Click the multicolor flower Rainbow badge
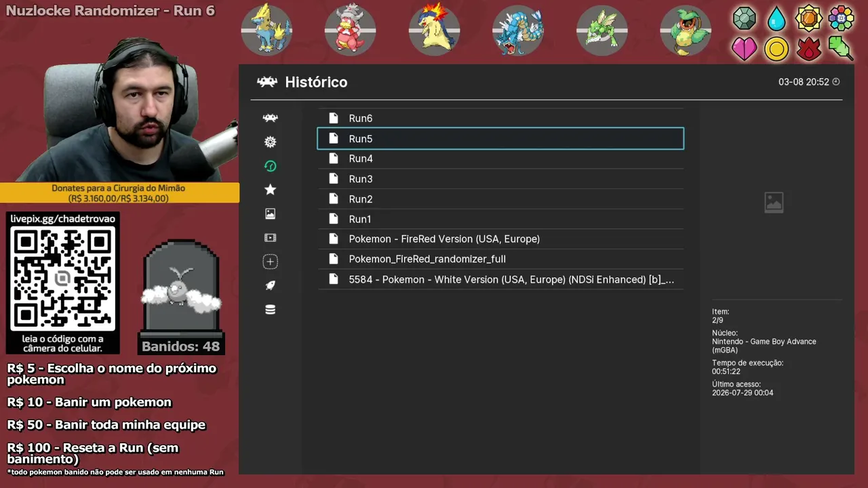 841,18
